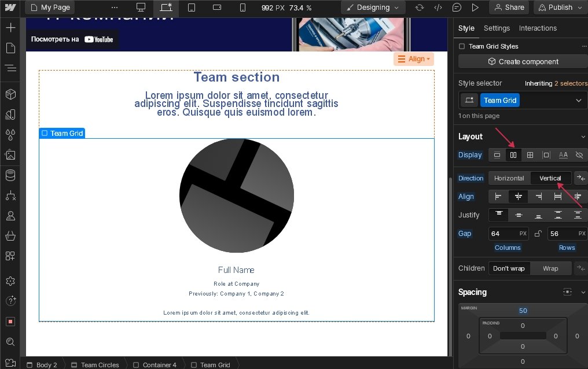Open the Pages panel icon
Image resolution: width=588 pixels, height=369 pixels.
coord(10,48)
